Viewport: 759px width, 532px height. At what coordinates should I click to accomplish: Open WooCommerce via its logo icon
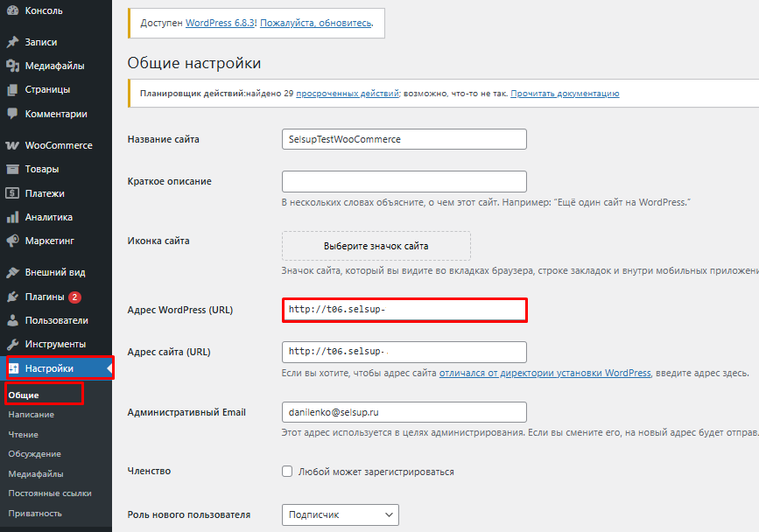pos(13,145)
